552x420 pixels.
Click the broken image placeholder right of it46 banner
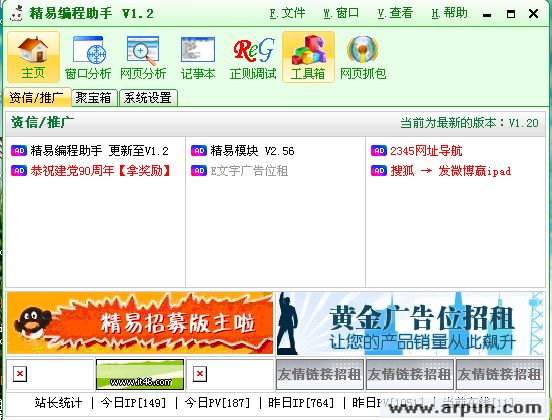(x=200, y=374)
